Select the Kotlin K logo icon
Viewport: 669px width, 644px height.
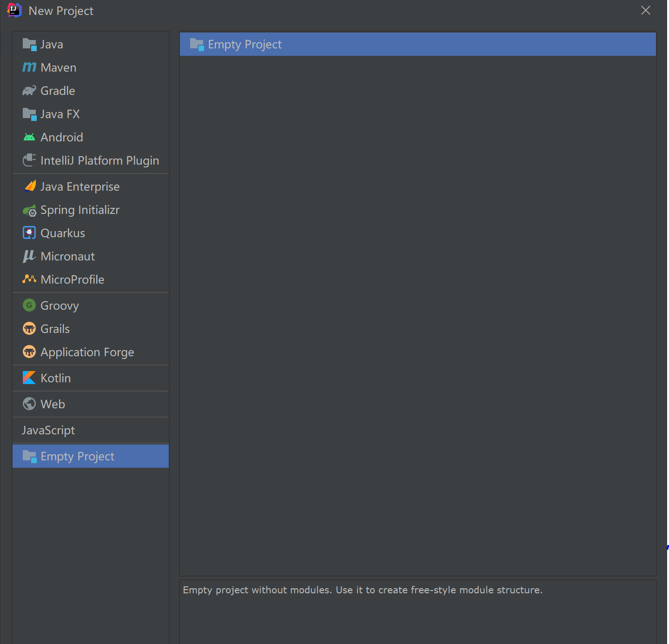pyautogui.click(x=29, y=378)
